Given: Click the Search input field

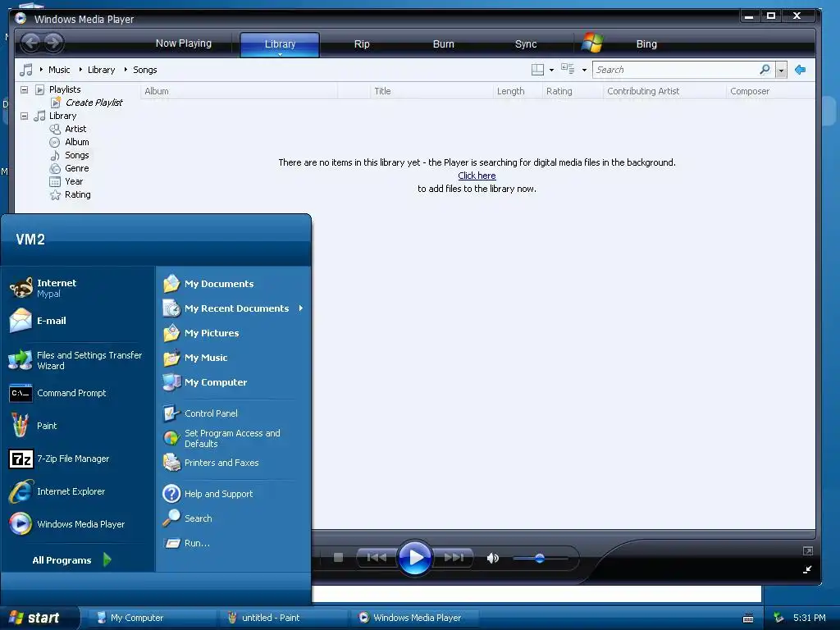Looking at the screenshot, I should tap(675, 70).
